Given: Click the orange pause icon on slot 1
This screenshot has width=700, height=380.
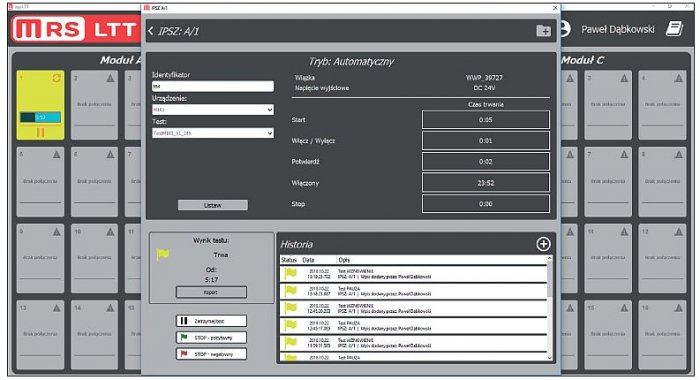Looking at the screenshot, I should [40, 132].
